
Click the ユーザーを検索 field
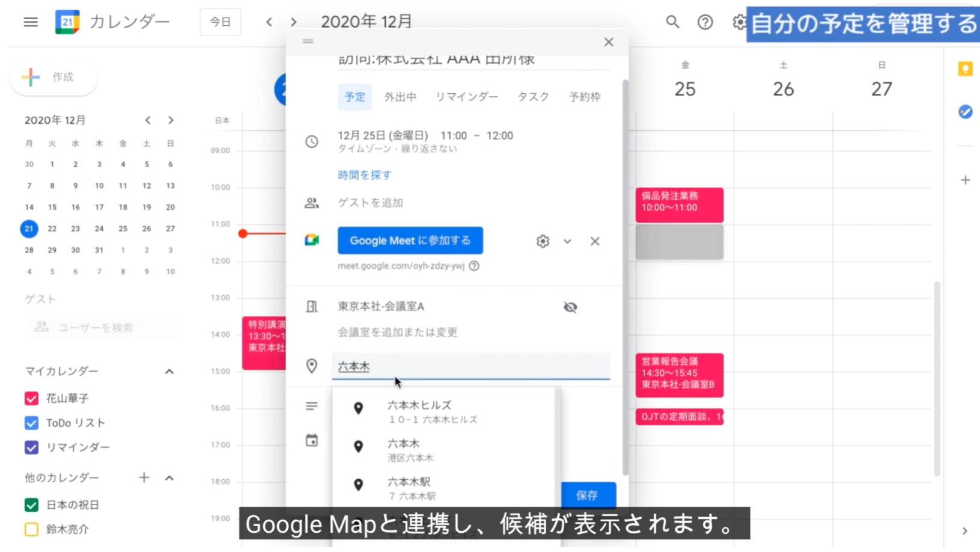102,328
